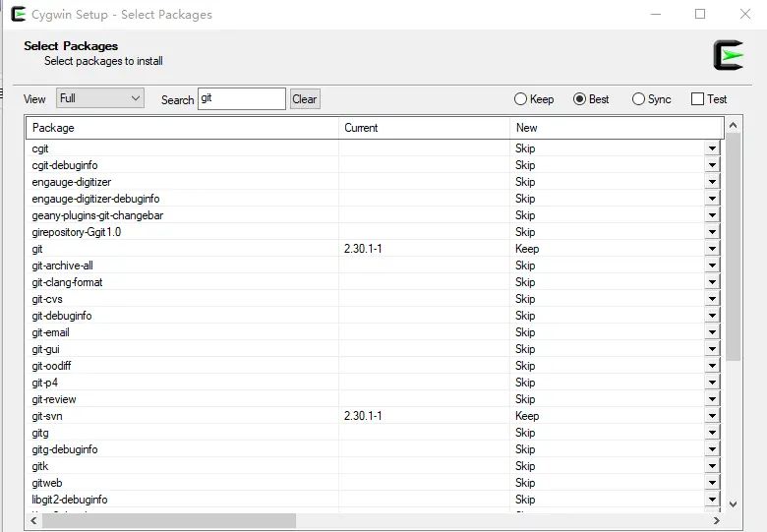Viewport: 767px width, 532px height.
Task: Click the horizontal scroll right arrow
Action: [x=717, y=520]
